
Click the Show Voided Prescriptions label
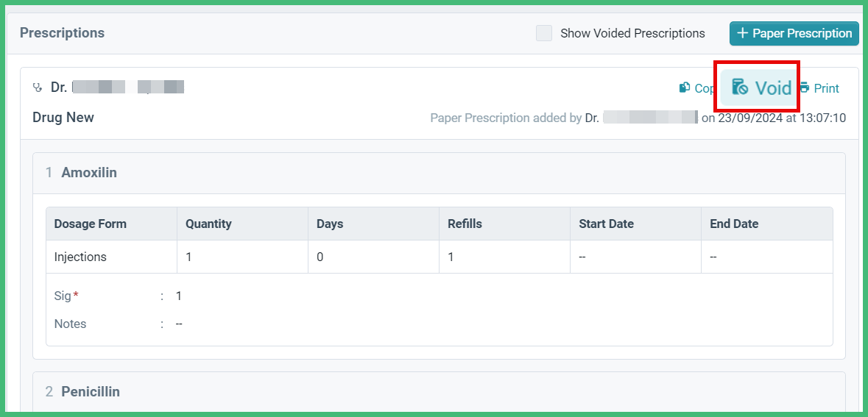click(632, 33)
